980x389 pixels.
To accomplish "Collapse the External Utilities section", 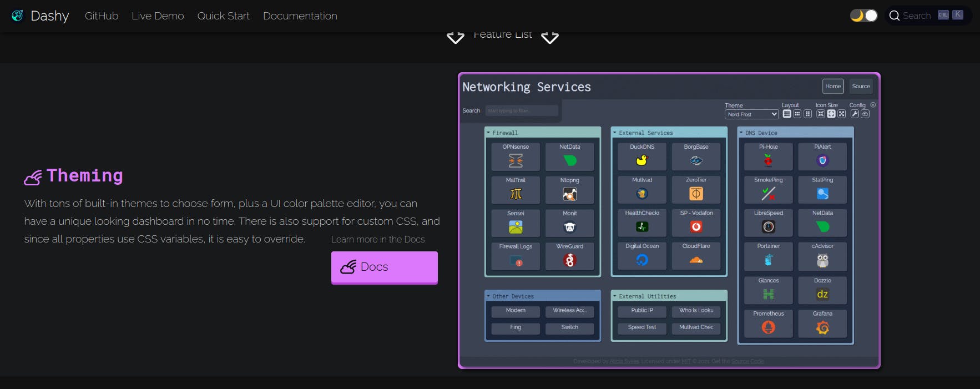I will 669,296.
